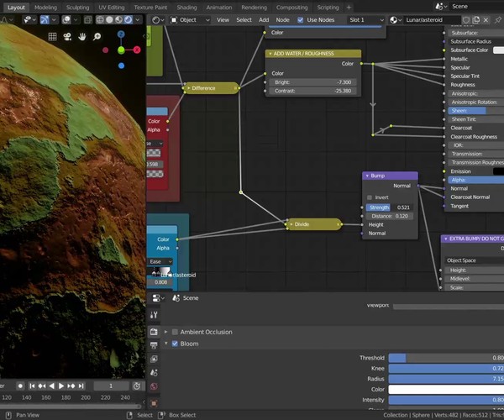Viewport: 504px width, 420px height.
Task: Select wireframe viewport shading
Action: pyautogui.click(x=100, y=20)
